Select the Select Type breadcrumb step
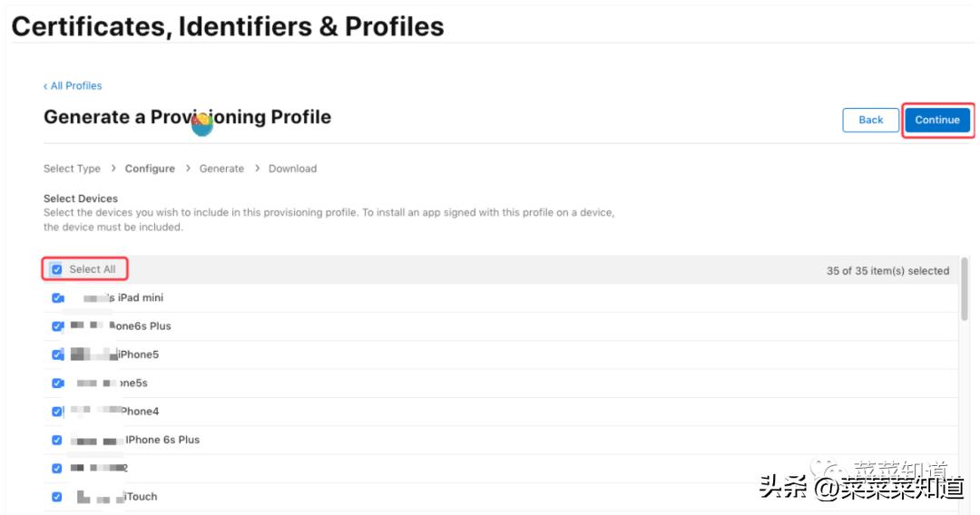Image resolution: width=980 pixels, height=515 pixels. pyautogui.click(x=72, y=169)
